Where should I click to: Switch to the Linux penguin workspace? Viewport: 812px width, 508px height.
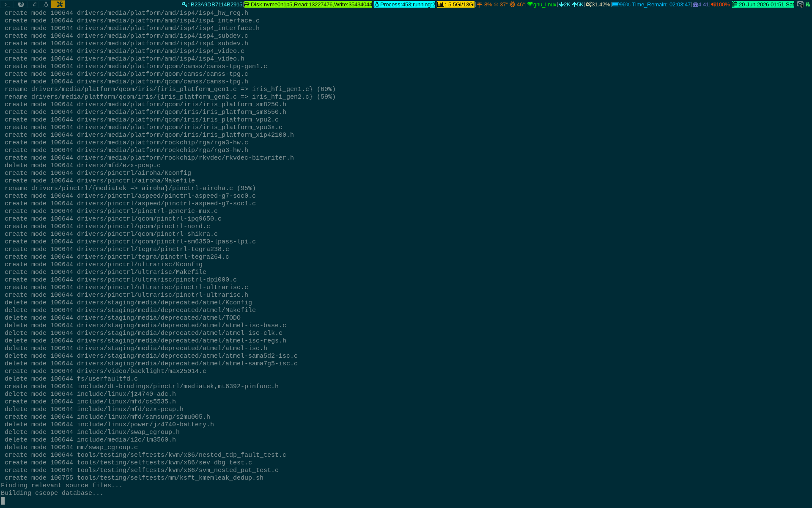[x=46, y=4]
